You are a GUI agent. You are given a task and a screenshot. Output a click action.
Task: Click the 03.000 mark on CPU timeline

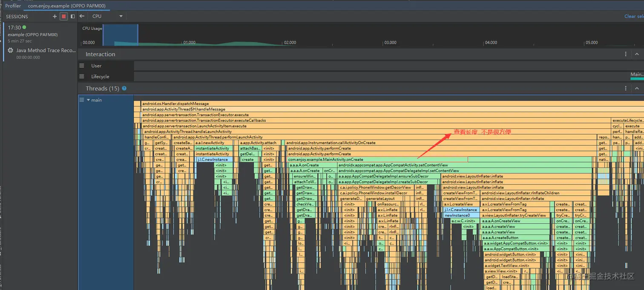click(x=390, y=43)
